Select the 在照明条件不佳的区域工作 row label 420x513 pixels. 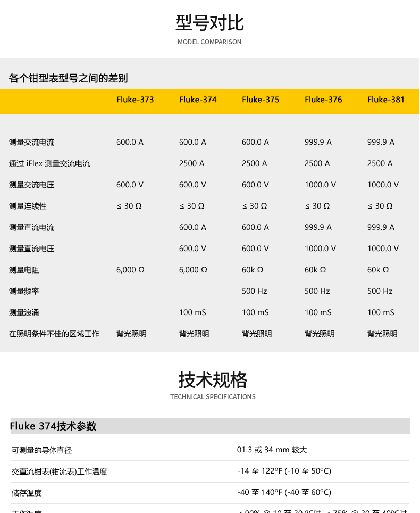[x=54, y=334]
